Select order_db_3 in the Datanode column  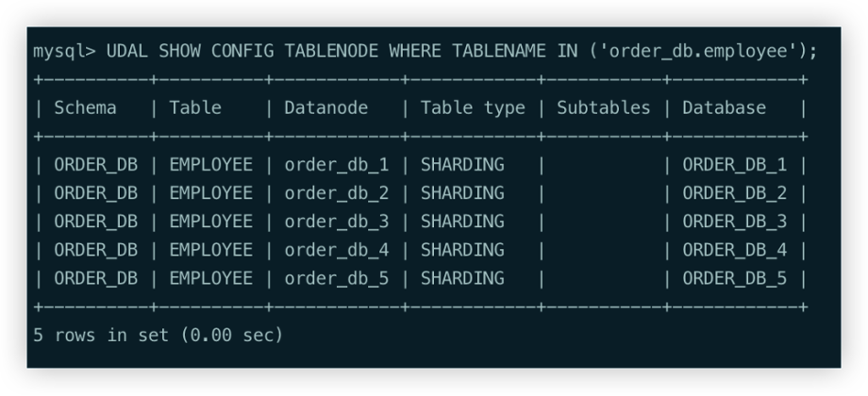tap(337, 222)
